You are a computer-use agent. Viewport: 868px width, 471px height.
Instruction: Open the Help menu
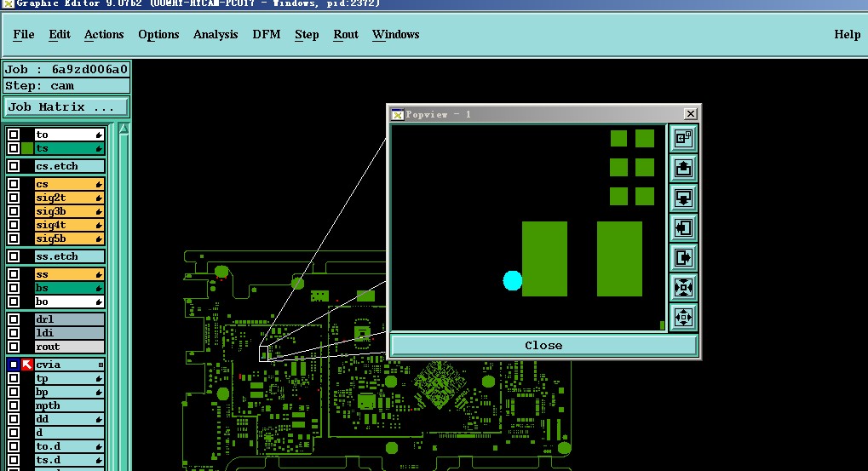pos(847,34)
